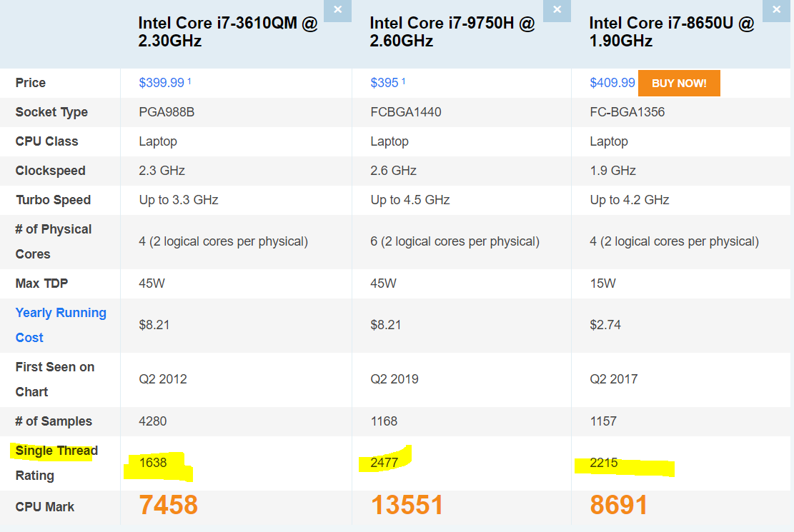794x532 pixels.
Task: Click the 13551 CPU Mark score
Action: pyautogui.click(x=407, y=506)
